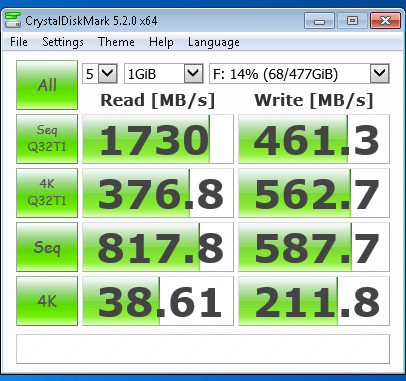Open the File menu
This screenshot has width=406, height=381.
coord(19,42)
